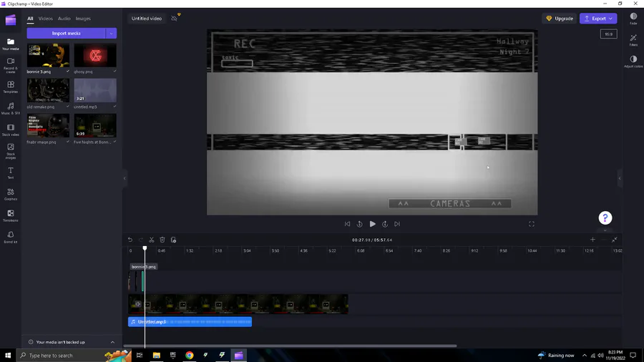Rewind the preview a few seconds
The height and width of the screenshot is (362, 644).
360,224
